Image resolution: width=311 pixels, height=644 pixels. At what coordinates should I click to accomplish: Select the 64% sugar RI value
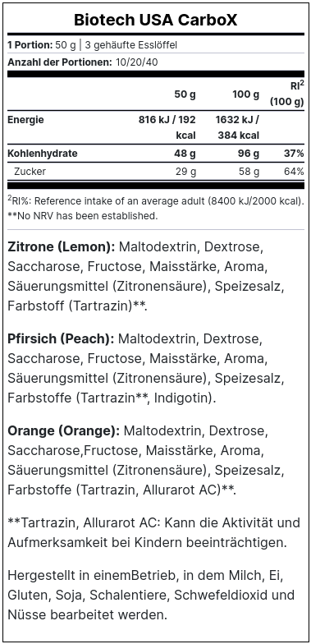294,171
